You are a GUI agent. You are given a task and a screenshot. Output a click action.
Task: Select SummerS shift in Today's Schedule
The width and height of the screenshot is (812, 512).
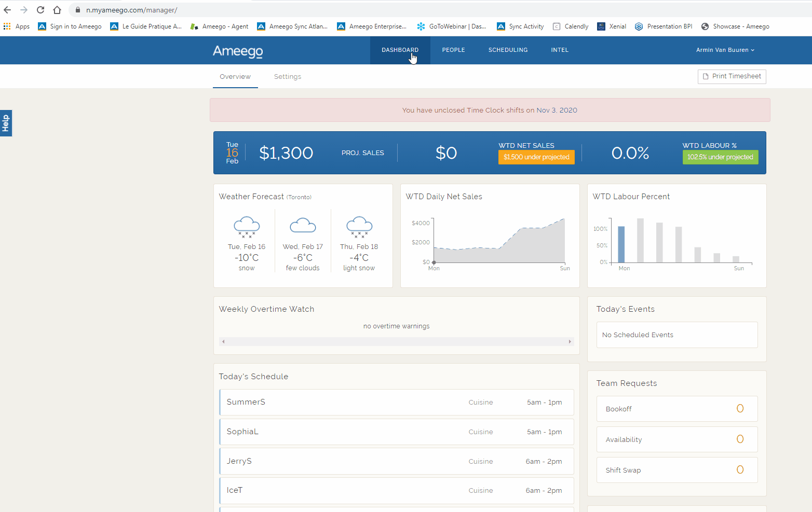(x=397, y=402)
